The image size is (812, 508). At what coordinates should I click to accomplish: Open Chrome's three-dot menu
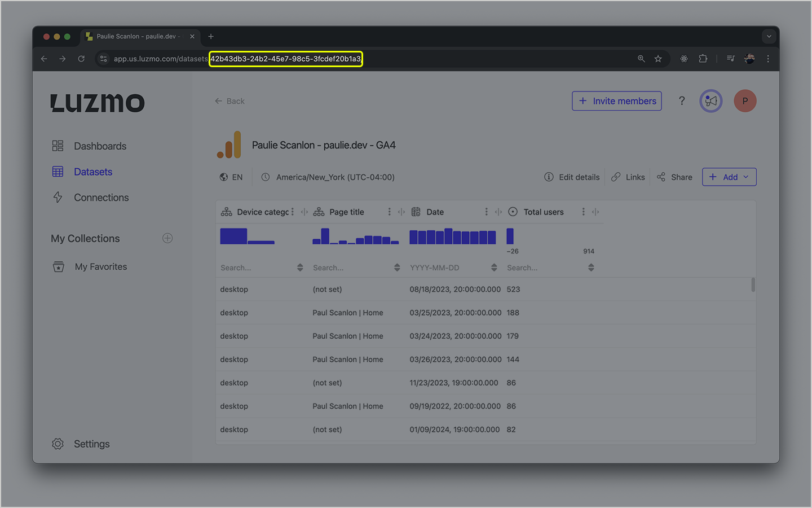(x=768, y=58)
